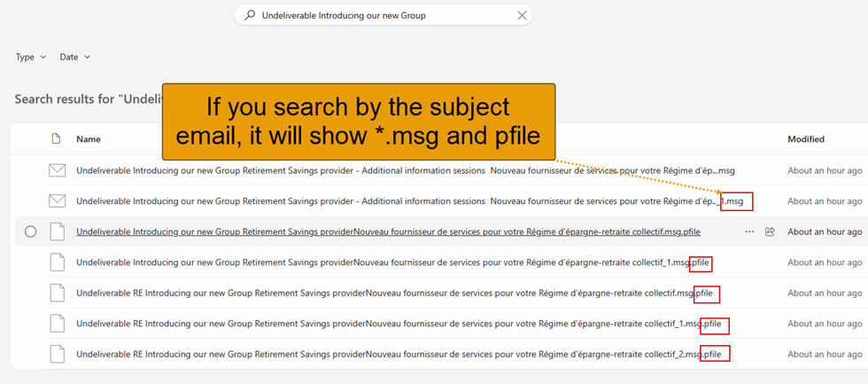
Task: Click inside the search text field
Action: tap(384, 15)
